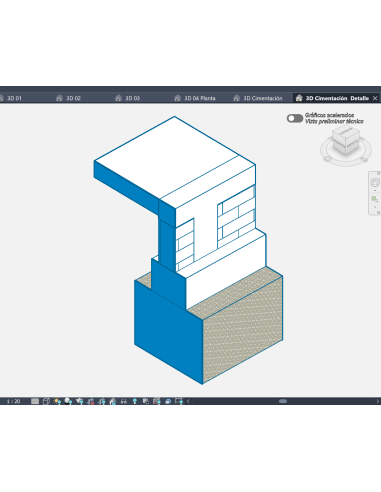Expand the steering wheel options arrow

(375, 191)
